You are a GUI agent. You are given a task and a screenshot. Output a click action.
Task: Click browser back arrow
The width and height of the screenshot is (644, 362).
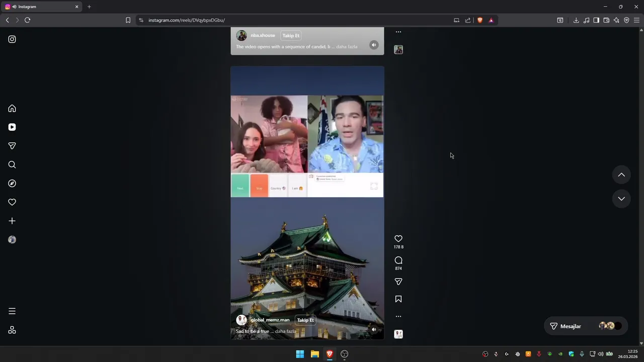(x=7, y=20)
